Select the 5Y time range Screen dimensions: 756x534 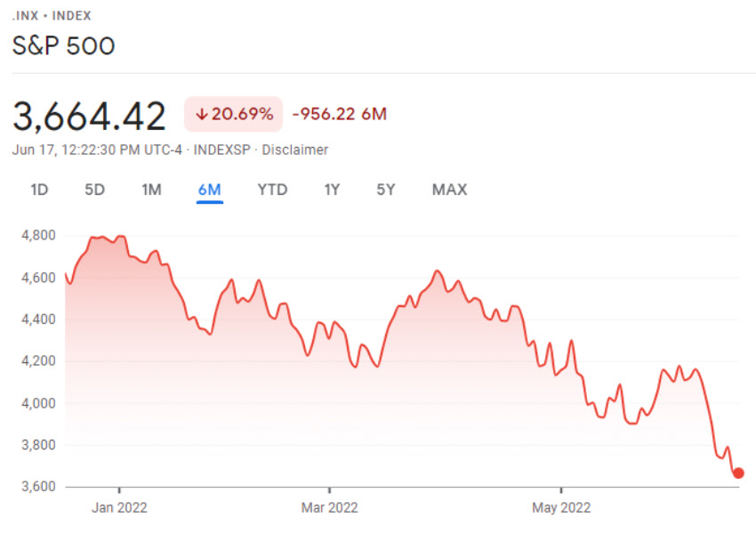[385, 190]
